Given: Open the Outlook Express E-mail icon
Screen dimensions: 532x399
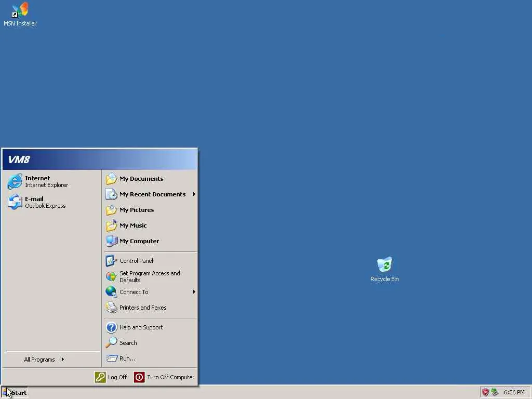Looking at the screenshot, I should coord(15,202).
